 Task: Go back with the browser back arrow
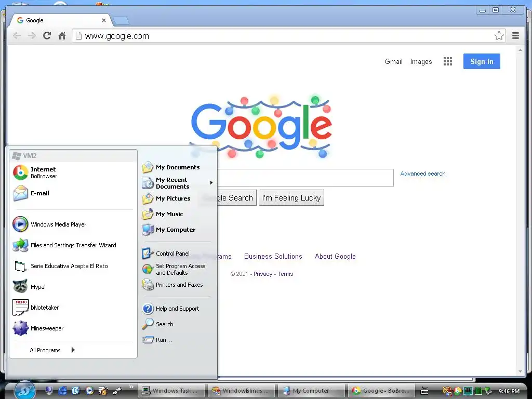coord(17,36)
